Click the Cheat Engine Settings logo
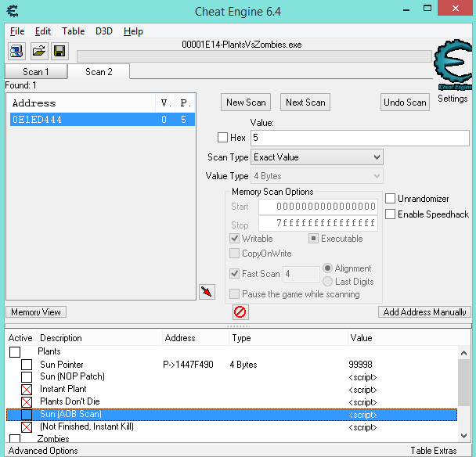The width and height of the screenshot is (476, 457). pyautogui.click(x=452, y=69)
